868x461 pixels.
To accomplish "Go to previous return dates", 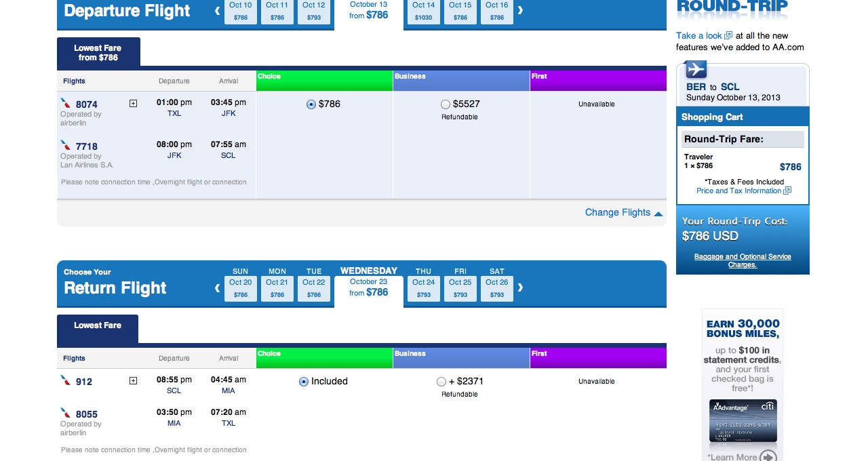I will [217, 287].
